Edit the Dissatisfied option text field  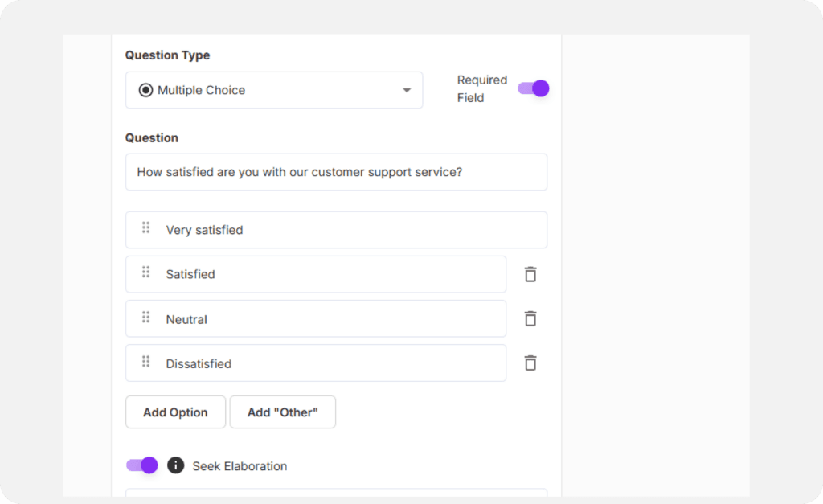(330, 363)
